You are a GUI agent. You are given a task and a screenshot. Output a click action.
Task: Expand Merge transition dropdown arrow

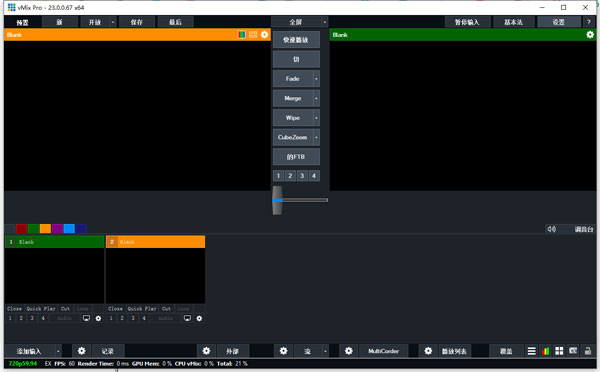pyautogui.click(x=316, y=98)
